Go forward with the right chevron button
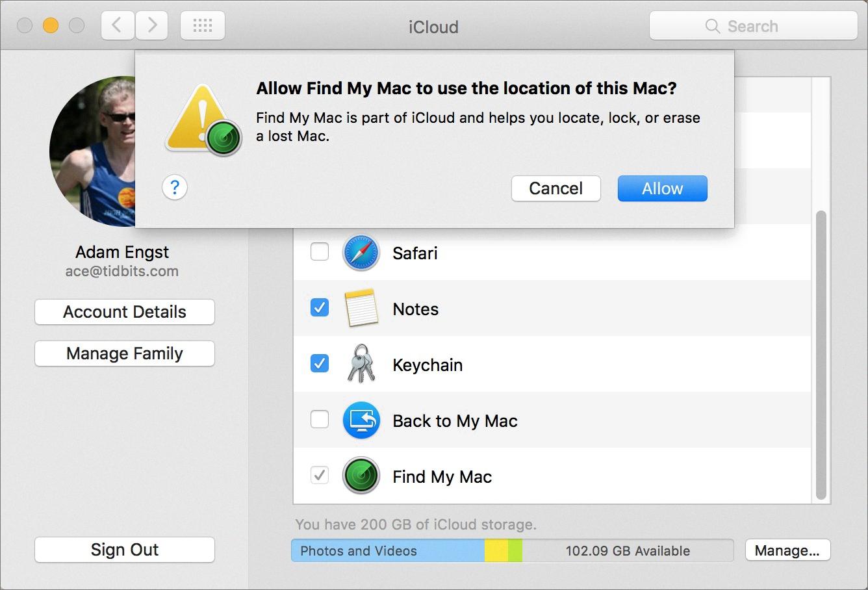The width and height of the screenshot is (868, 590). tap(152, 26)
